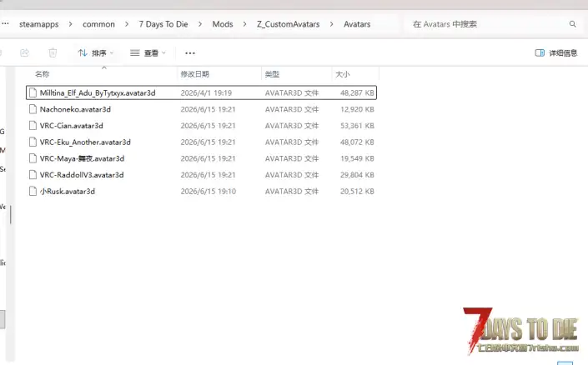
Task: Click file icon of Nachoneko.avatar3d
Action: (x=33, y=109)
